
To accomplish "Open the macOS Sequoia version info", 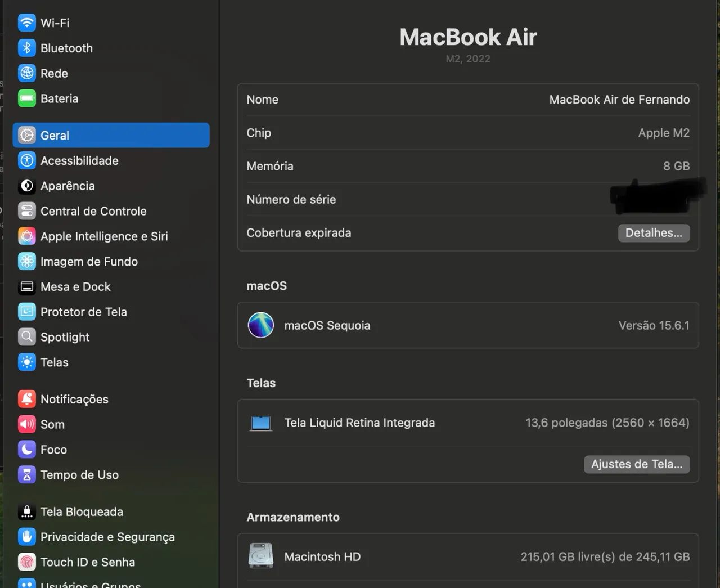I will pyautogui.click(x=468, y=325).
